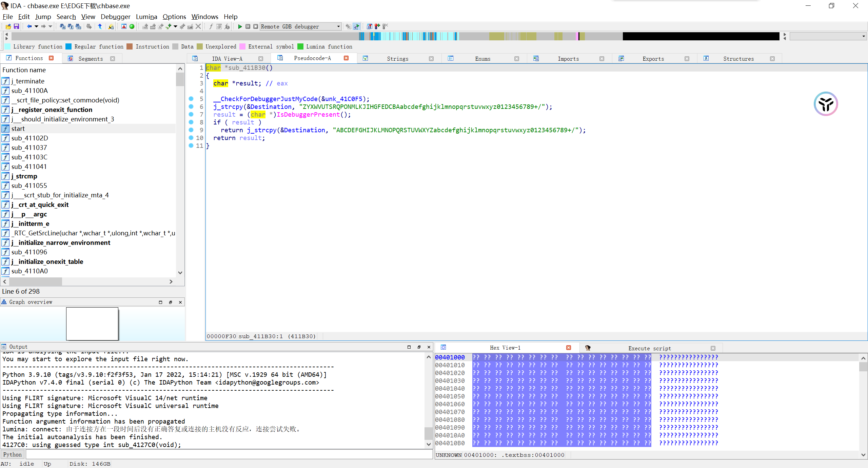Viewport: 868px width, 468px height.
Task: Click the External symbol color swatch
Action: point(242,46)
